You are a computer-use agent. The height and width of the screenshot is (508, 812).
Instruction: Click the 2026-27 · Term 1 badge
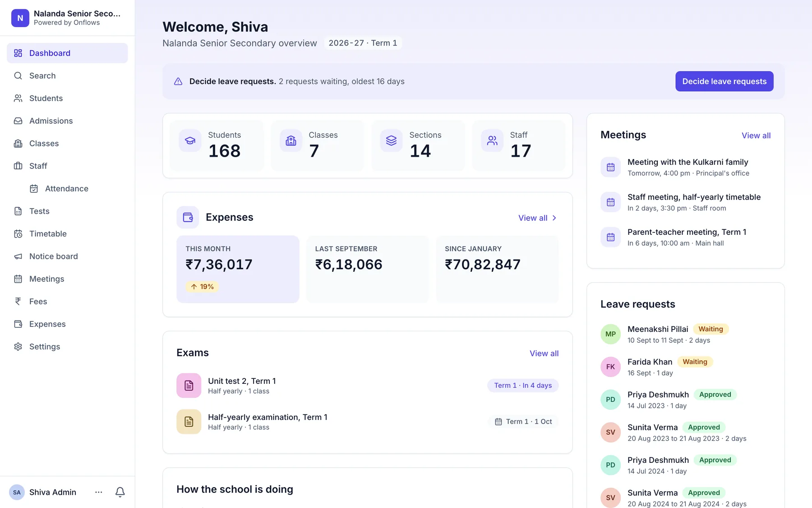pyautogui.click(x=363, y=43)
